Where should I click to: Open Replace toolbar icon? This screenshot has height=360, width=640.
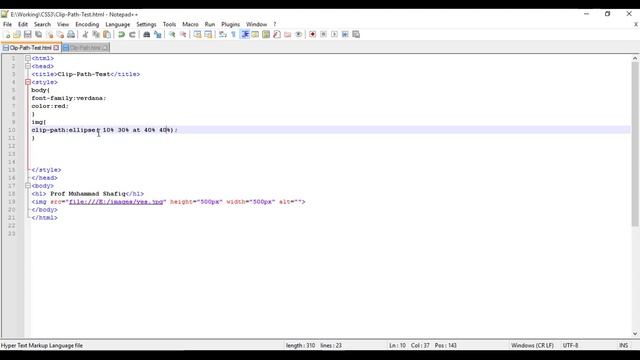tap(158, 35)
